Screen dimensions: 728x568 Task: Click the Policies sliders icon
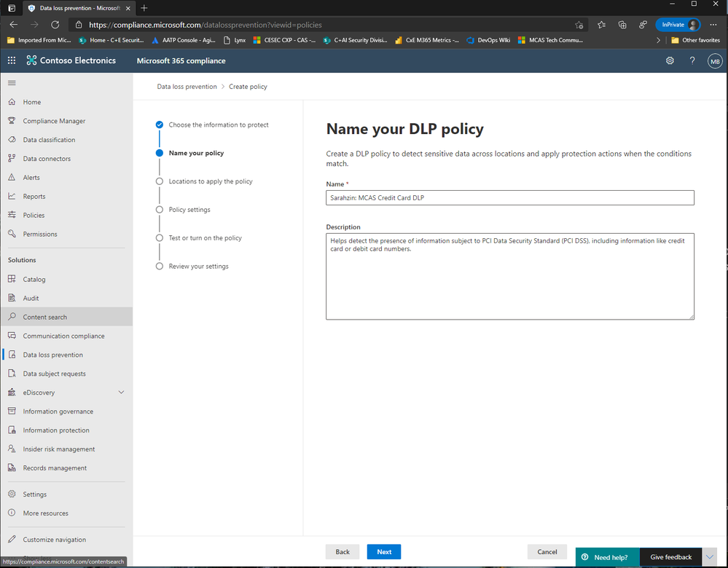(x=12, y=215)
